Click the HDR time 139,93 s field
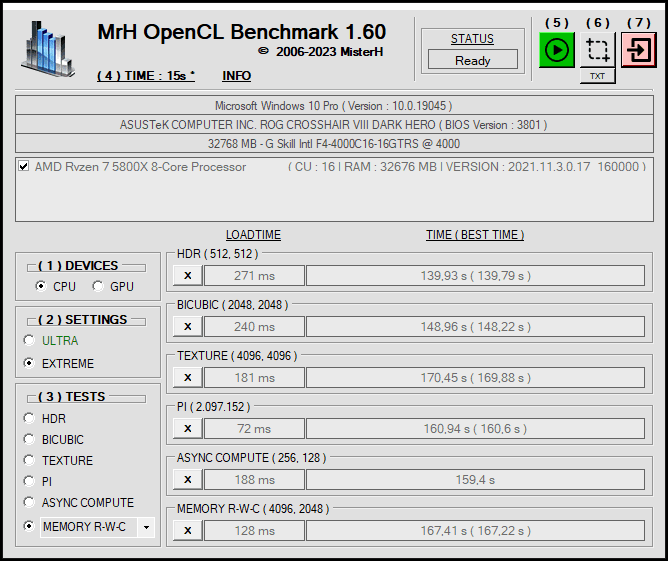 475,276
